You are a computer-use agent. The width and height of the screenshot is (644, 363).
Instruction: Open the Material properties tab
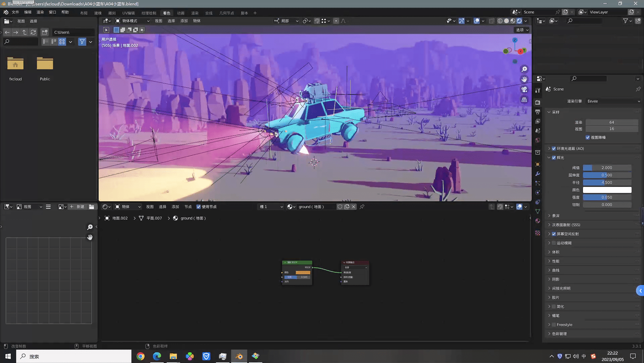pos(537,221)
